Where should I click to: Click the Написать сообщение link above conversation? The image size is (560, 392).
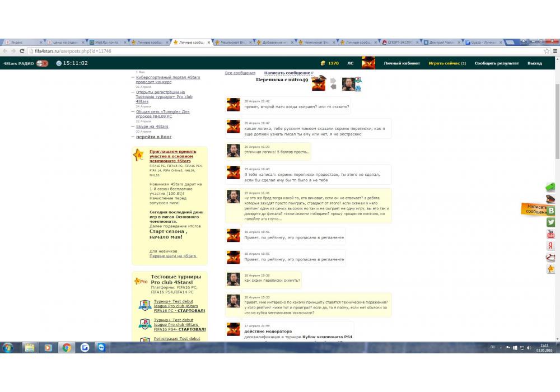tap(287, 73)
